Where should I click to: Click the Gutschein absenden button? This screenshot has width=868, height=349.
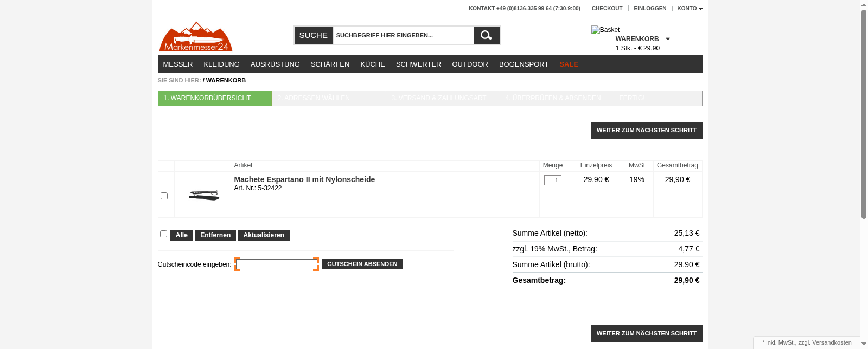pyautogui.click(x=362, y=264)
